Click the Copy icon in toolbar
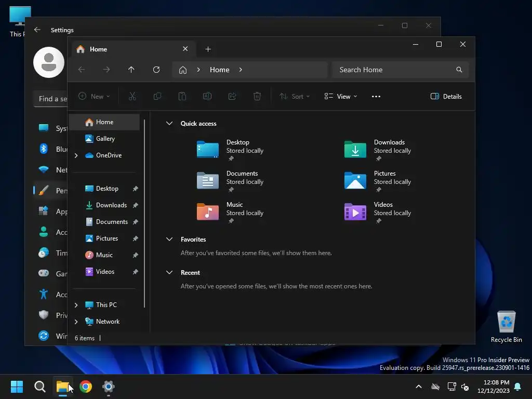This screenshot has height=399, width=532. pyautogui.click(x=157, y=96)
